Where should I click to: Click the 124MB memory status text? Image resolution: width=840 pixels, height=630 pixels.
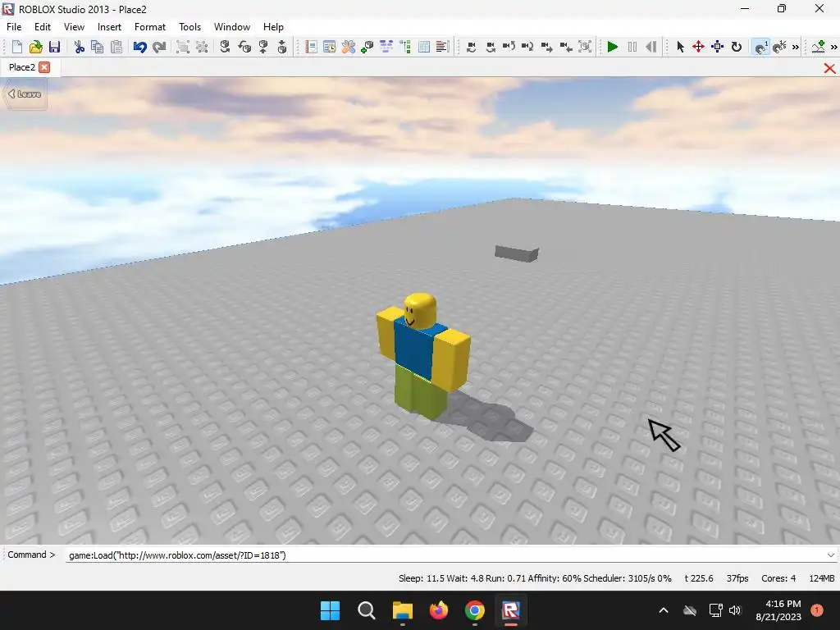point(822,578)
